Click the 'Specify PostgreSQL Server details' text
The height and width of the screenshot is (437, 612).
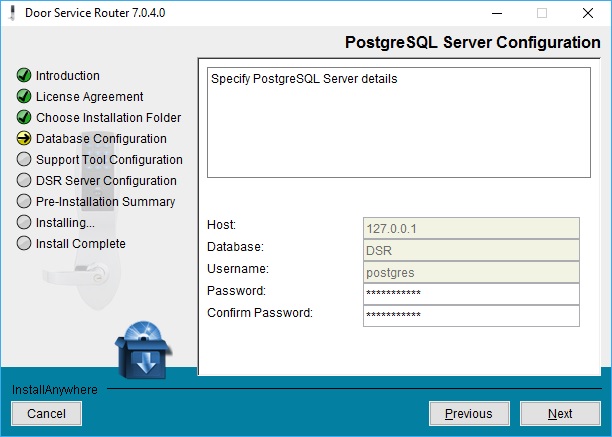(304, 79)
